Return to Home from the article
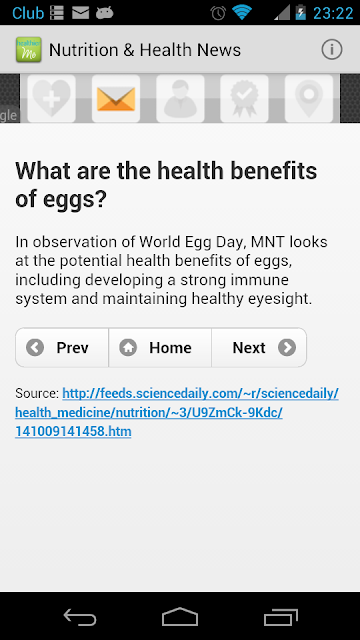The image size is (360, 640). [160, 348]
